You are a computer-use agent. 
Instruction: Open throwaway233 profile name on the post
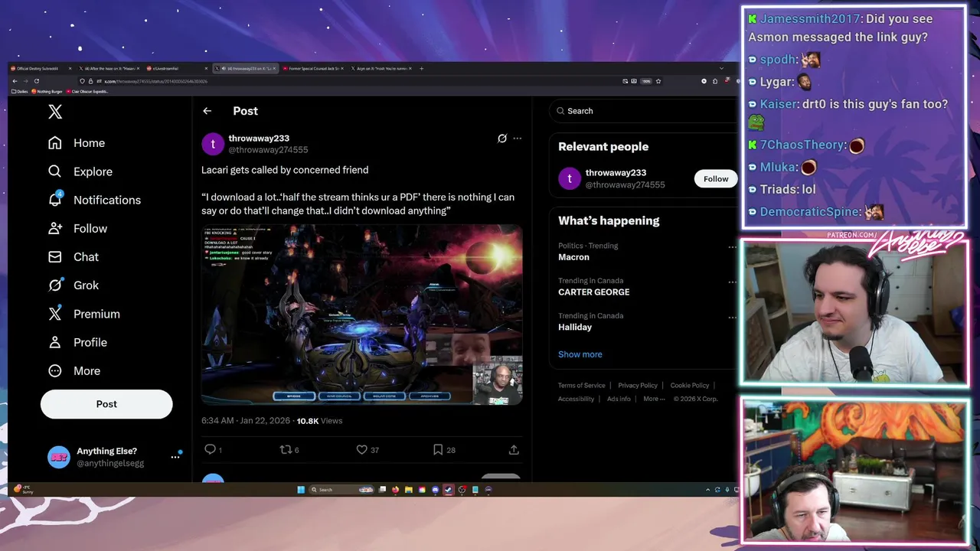(259, 139)
